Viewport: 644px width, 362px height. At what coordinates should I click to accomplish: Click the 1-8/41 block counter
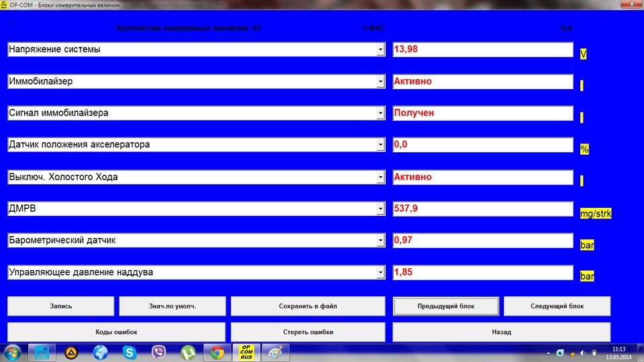coord(374,28)
